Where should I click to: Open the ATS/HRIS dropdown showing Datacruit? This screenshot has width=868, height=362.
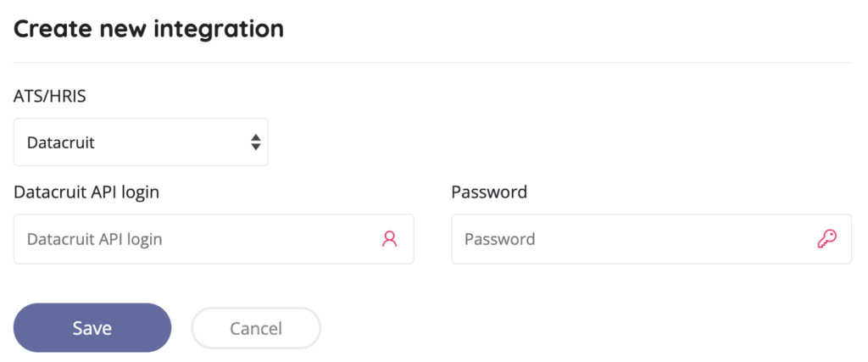[141, 142]
